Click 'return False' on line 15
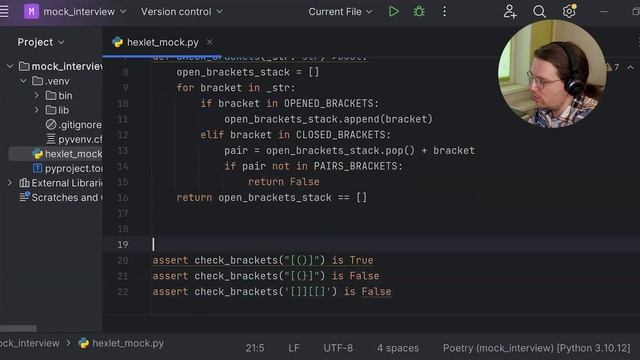 [284, 182]
